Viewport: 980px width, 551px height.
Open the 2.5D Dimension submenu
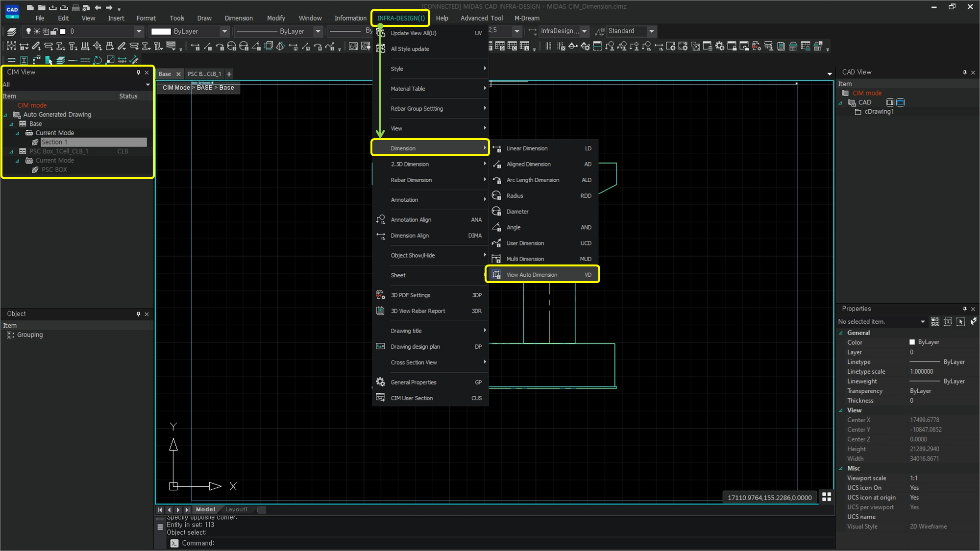[430, 164]
